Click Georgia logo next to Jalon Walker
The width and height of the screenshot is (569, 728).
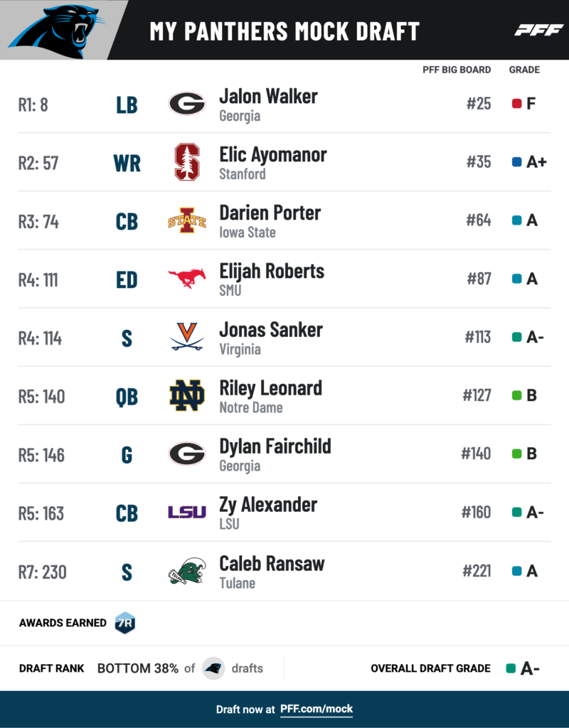[187, 103]
